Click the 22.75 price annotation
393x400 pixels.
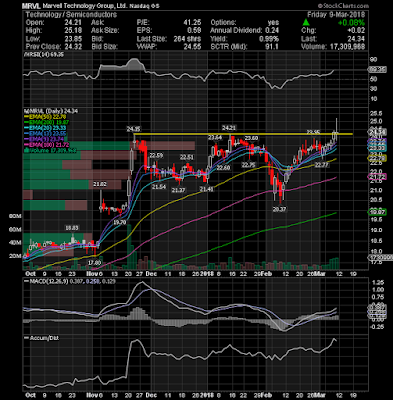click(248, 165)
